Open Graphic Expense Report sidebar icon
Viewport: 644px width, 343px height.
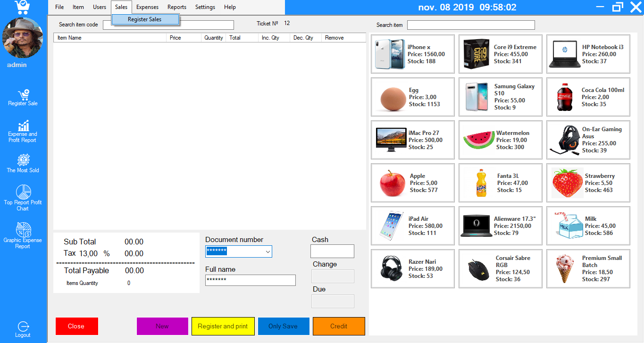click(x=23, y=235)
